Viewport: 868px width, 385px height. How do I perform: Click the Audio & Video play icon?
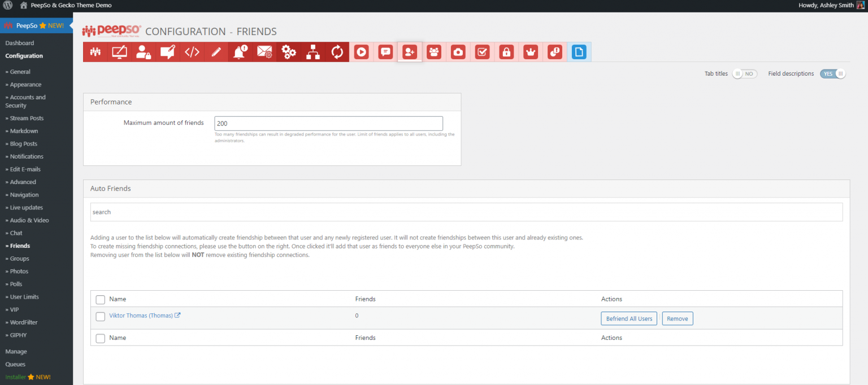(x=361, y=52)
